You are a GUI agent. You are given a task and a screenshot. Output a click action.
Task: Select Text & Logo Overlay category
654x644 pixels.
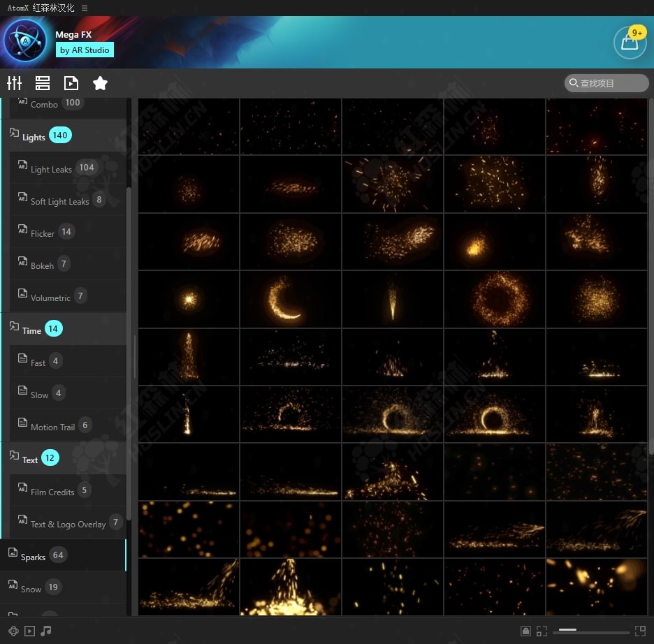(x=68, y=522)
